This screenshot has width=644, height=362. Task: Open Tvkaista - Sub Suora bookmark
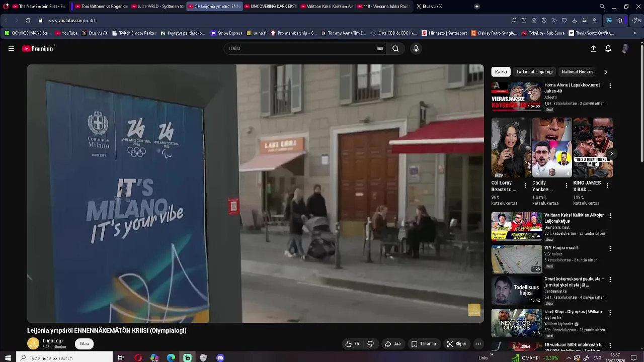point(543,33)
